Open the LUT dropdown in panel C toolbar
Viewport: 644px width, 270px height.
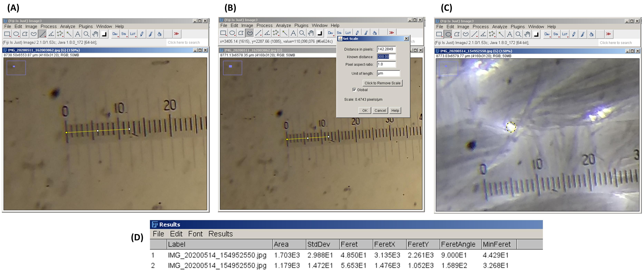pyautogui.click(x=565, y=34)
